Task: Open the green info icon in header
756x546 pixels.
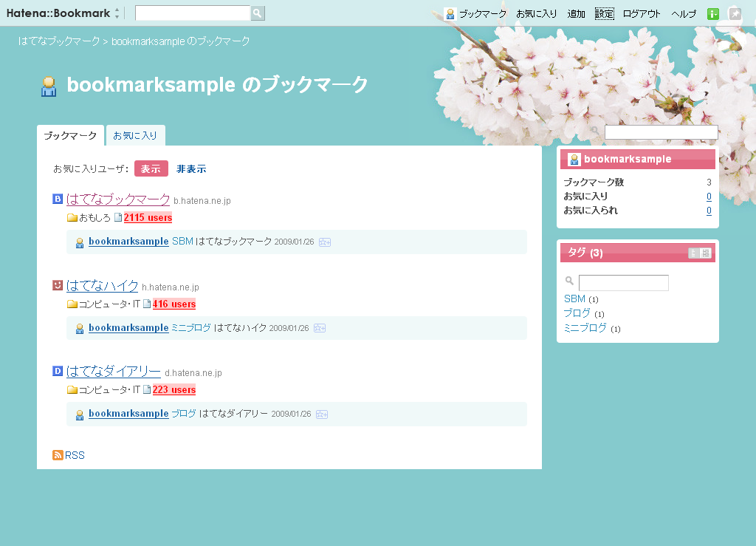Action: point(712,14)
